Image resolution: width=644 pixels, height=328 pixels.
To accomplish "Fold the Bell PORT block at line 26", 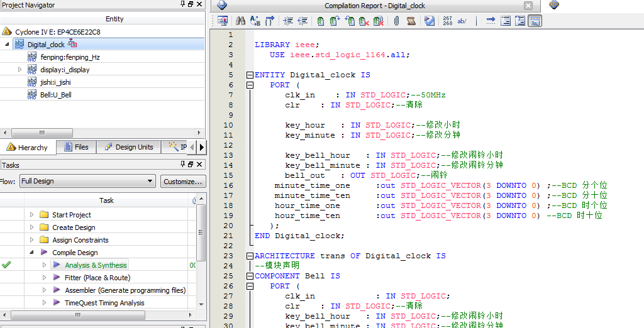I will (250, 286).
